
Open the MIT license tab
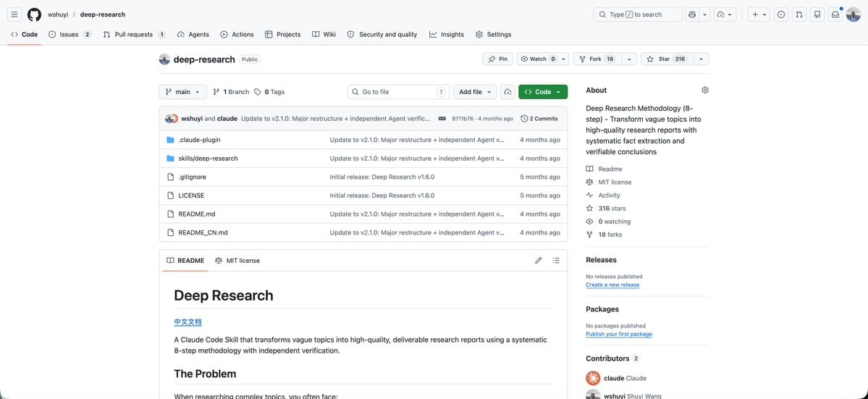(x=237, y=260)
